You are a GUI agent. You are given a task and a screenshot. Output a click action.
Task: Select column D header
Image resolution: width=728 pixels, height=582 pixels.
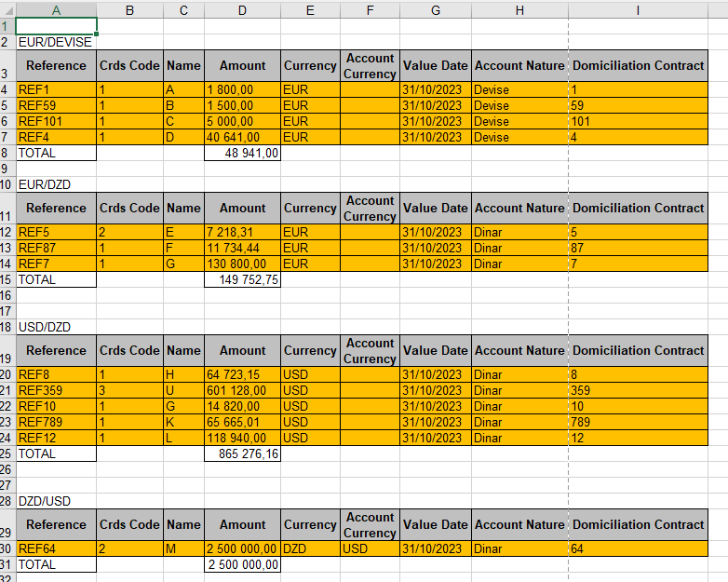click(x=242, y=10)
